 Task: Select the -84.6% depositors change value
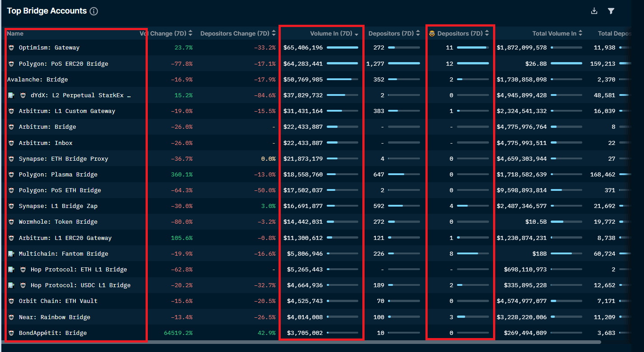click(265, 95)
